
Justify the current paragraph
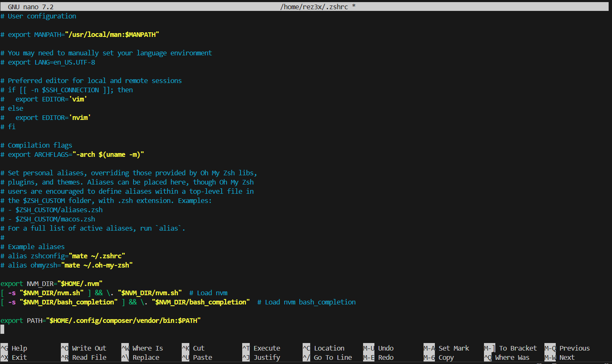(267, 357)
